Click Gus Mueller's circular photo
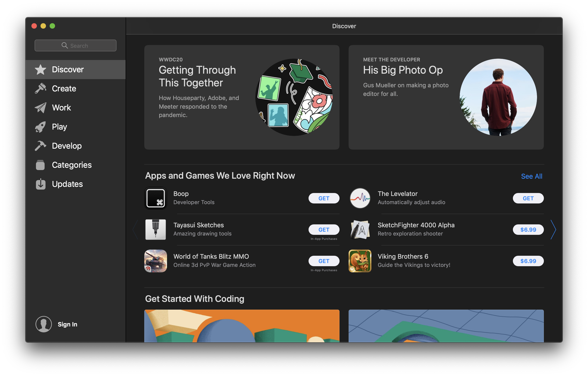Screen dimensions: 588x376 click(x=498, y=97)
